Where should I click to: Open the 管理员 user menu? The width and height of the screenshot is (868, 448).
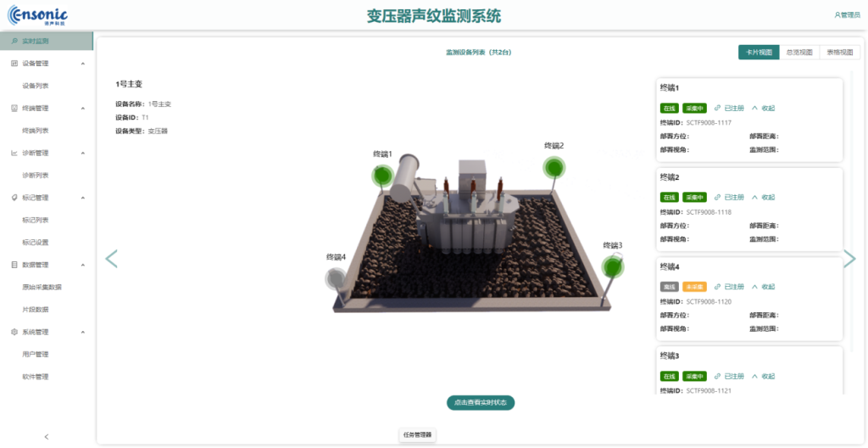(x=847, y=15)
